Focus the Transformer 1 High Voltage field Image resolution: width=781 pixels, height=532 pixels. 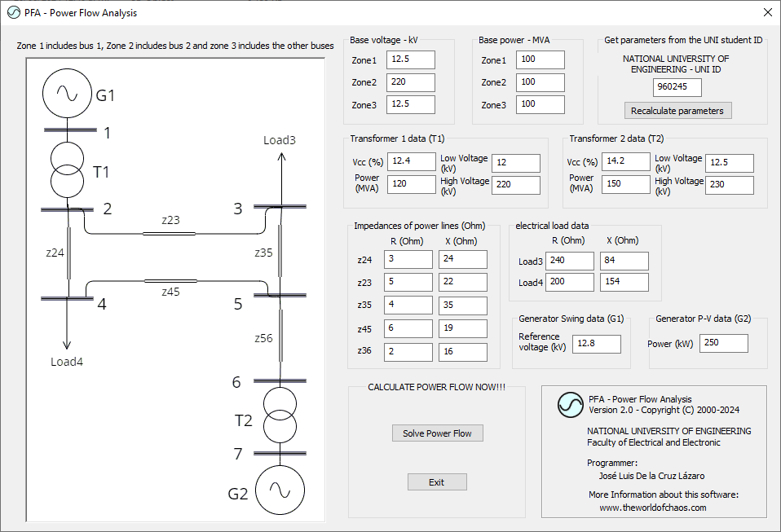(516, 185)
